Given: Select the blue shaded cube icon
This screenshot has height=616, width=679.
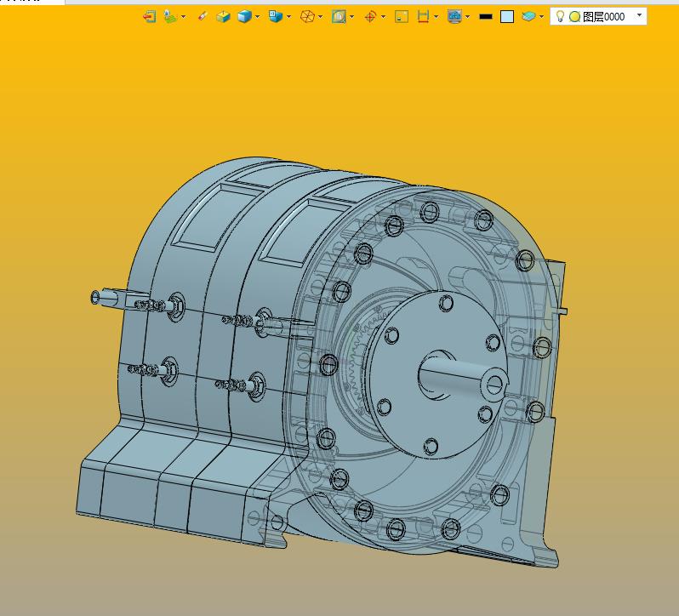Looking at the screenshot, I should [x=244, y=16].
